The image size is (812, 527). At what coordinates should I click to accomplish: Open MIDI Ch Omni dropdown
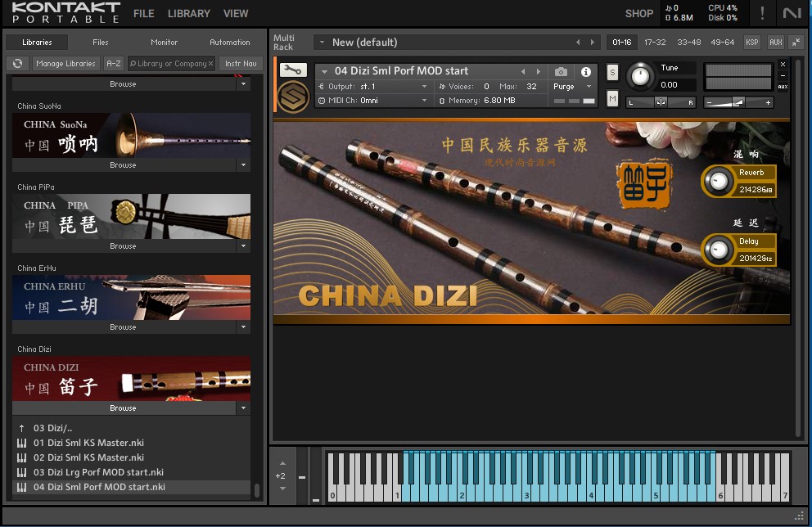[x=424, y=101]
